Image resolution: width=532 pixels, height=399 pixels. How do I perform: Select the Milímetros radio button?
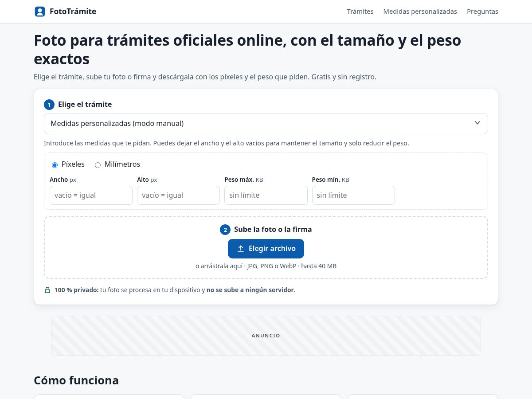click(98, 165)
